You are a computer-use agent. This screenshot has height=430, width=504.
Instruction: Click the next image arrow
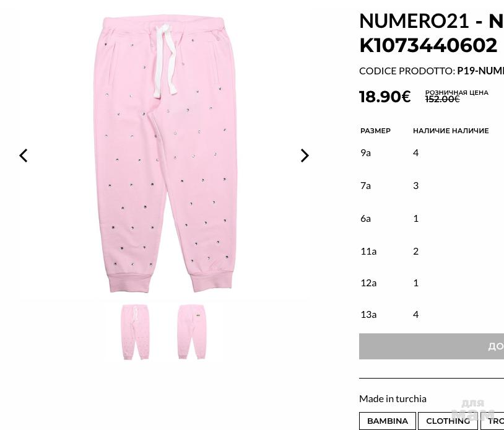click(x=304, y=156)
